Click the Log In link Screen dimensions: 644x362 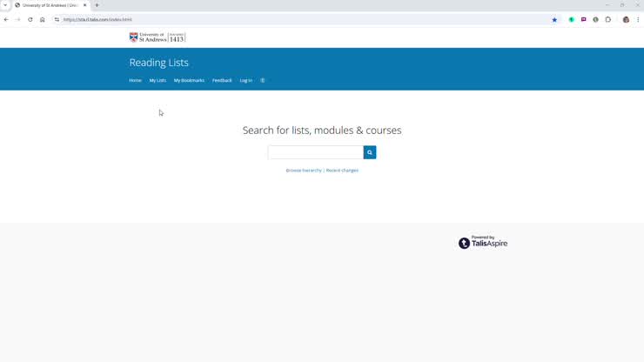pyautogui.click(x=246, y=80)
